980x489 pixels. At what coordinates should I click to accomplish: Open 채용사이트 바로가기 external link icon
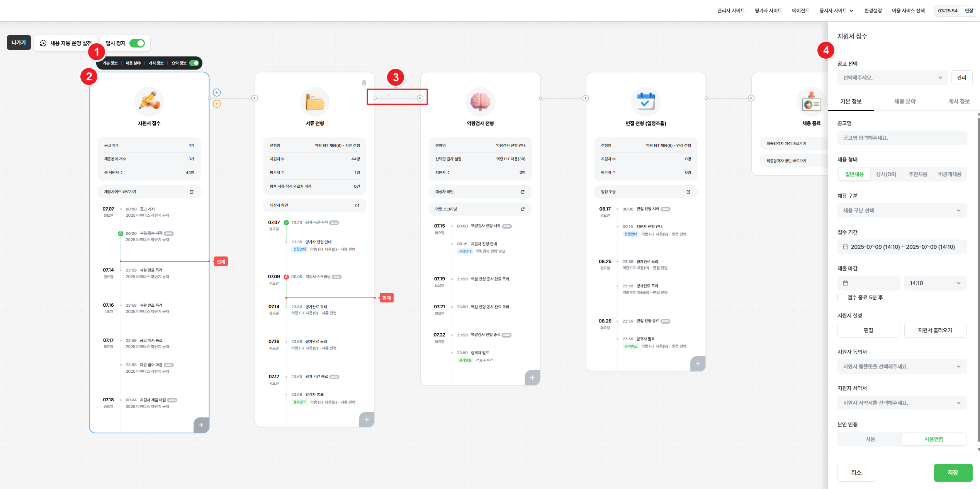[192, 192]
